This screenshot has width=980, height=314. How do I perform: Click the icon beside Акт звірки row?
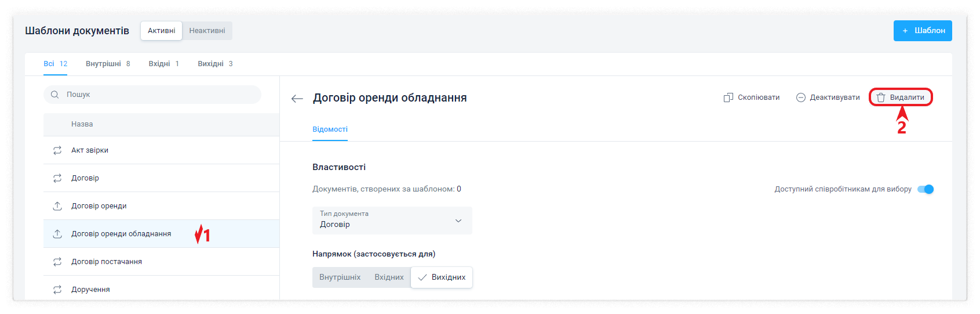pos(57,150)
